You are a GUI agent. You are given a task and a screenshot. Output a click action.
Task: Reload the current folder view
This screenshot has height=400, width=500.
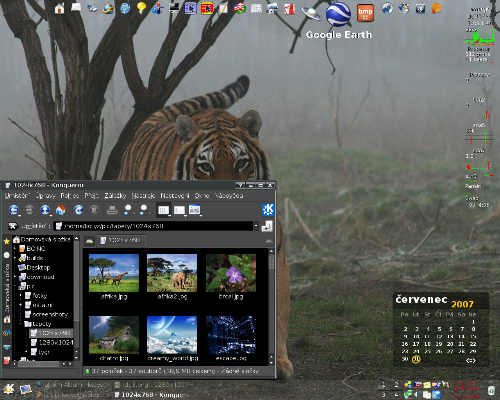click(x=79, y=210)
